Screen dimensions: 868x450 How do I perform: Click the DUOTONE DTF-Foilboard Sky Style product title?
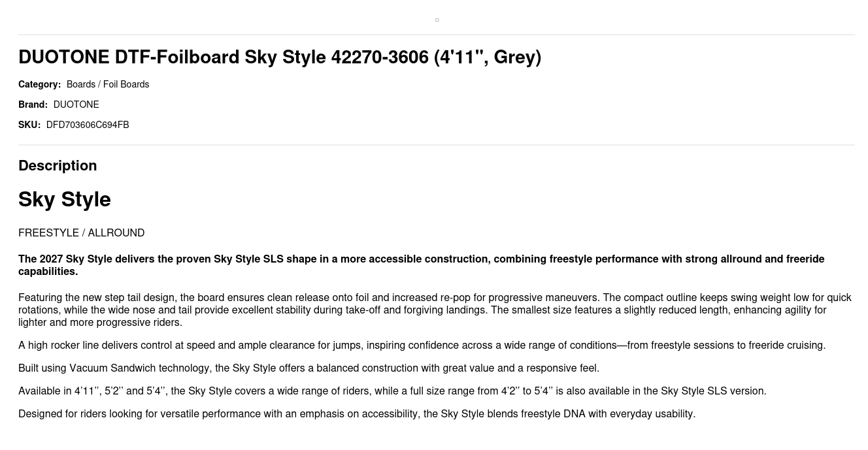coord(280,57)
